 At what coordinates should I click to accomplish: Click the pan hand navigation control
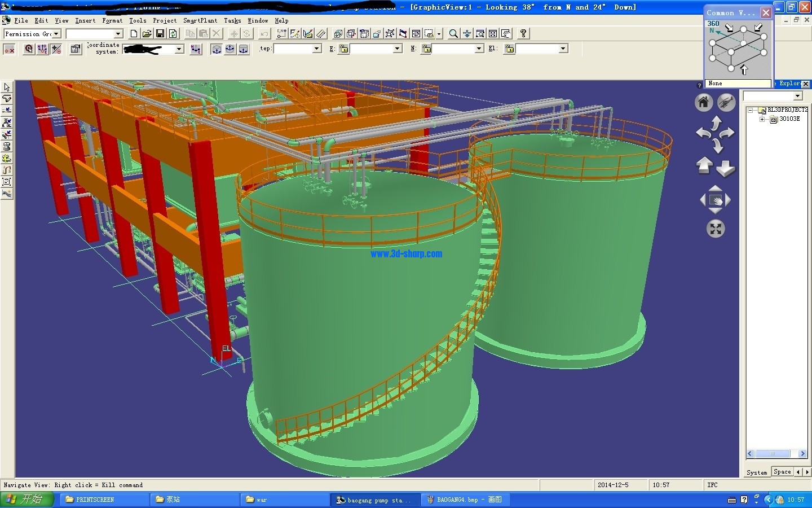pos(715,200)
